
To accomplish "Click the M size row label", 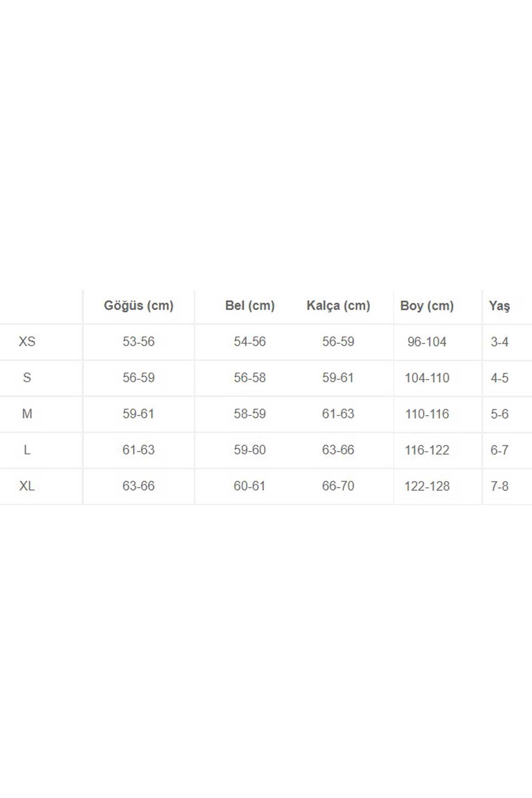I will (x=27, y=414).
